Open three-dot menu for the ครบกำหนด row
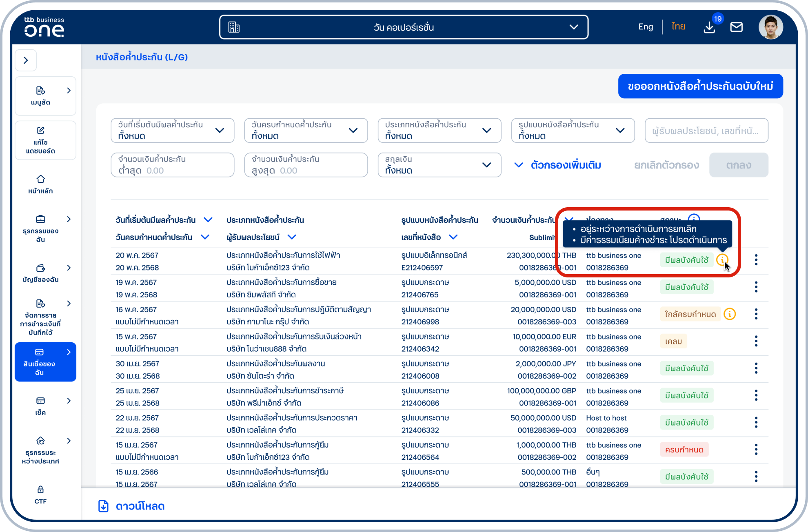The image size is (808, 532). [x=756, y=450]
